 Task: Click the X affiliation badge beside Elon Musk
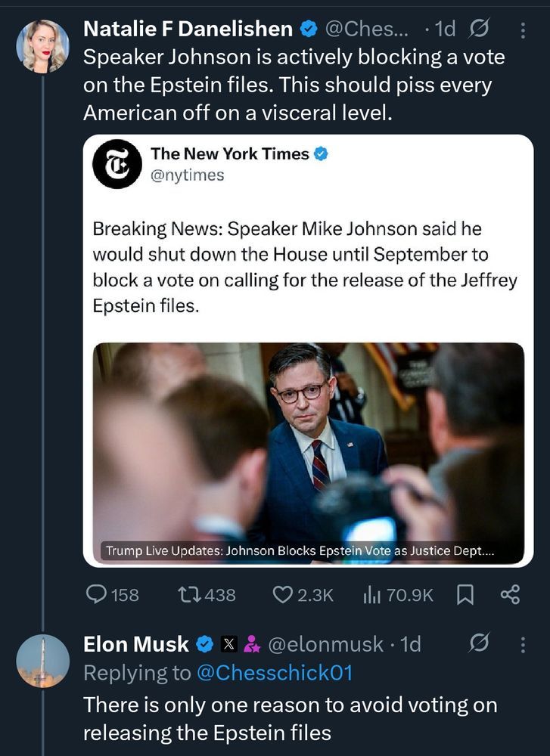coord(228,645)
